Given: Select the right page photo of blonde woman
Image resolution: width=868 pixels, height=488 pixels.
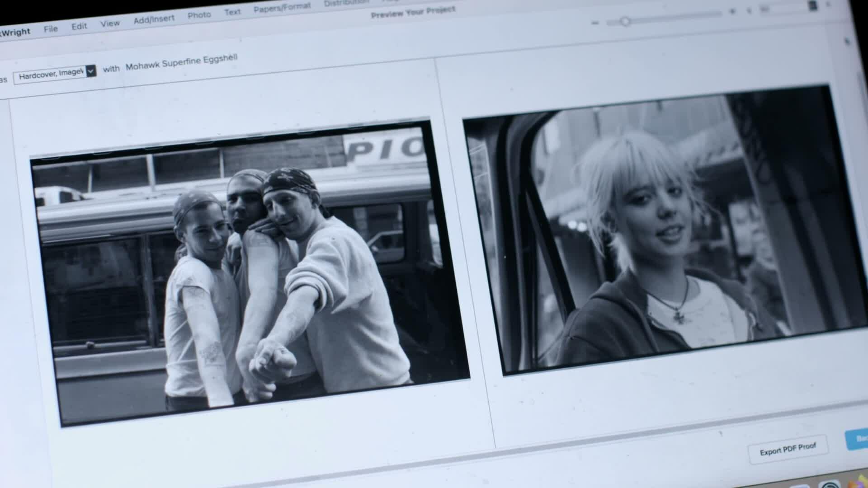Looking at the screenshot, I should pyautogui.click(x=665, y=230).
